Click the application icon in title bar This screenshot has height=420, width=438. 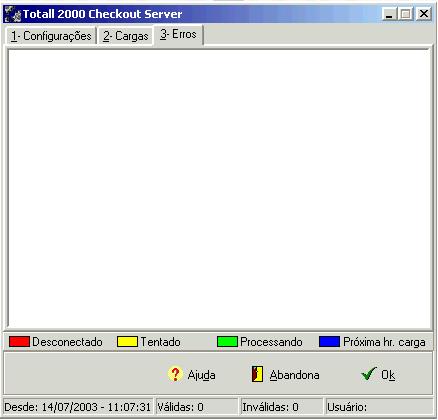click(13, 14)
